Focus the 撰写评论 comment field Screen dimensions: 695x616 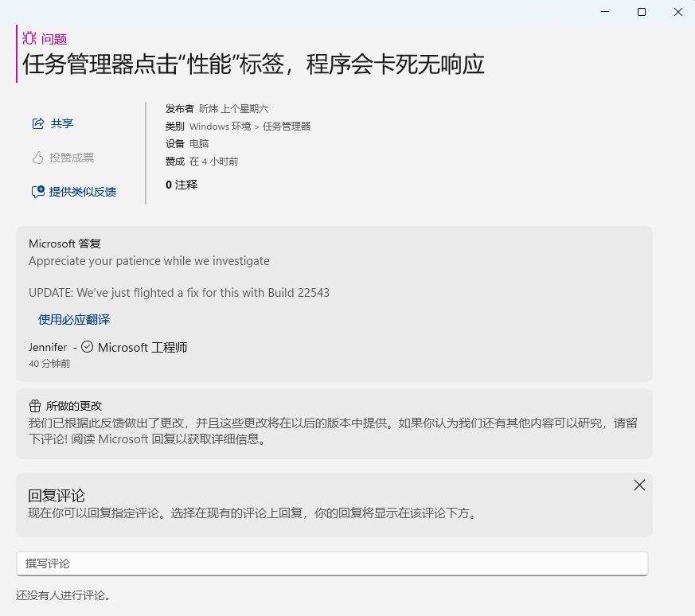point(332,563)
